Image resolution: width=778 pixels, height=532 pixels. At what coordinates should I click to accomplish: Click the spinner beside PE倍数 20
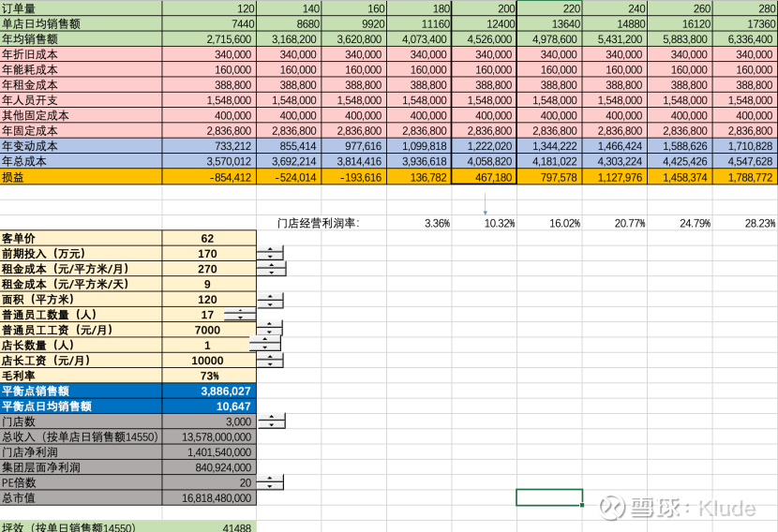pyautogui.click(x=270, y=482)
